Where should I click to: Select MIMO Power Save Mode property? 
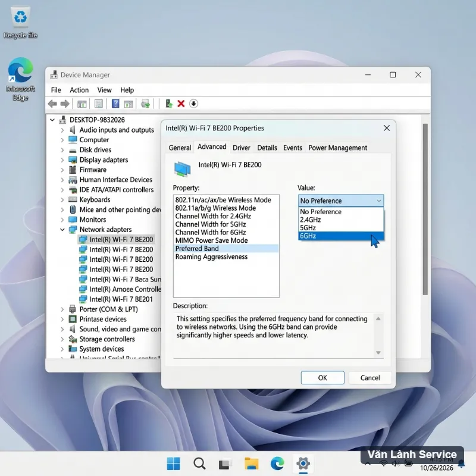[x=226, y=240]
